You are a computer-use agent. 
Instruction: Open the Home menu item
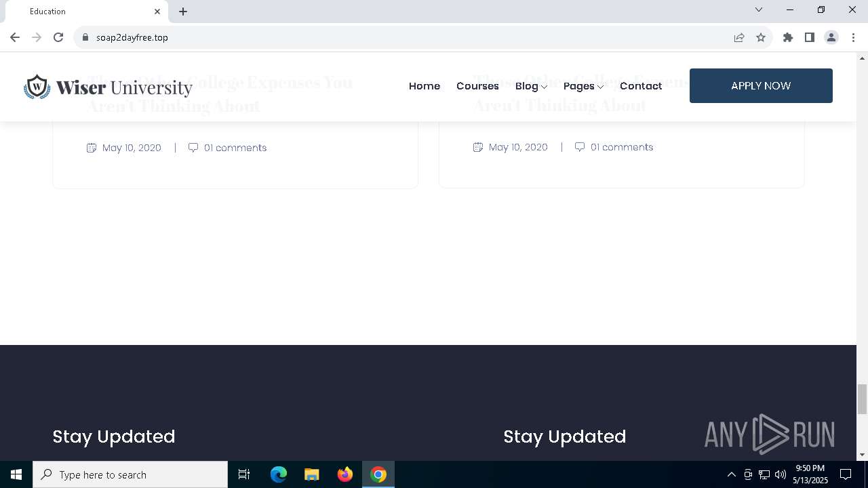click(425, 86)
